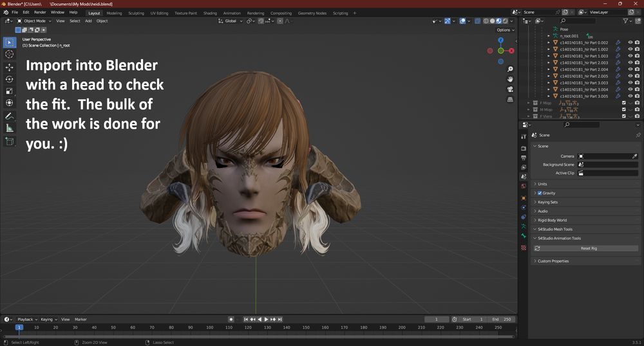Click the current frame marker at 1
The image size is (644, 346).
[x=19, y=327]
